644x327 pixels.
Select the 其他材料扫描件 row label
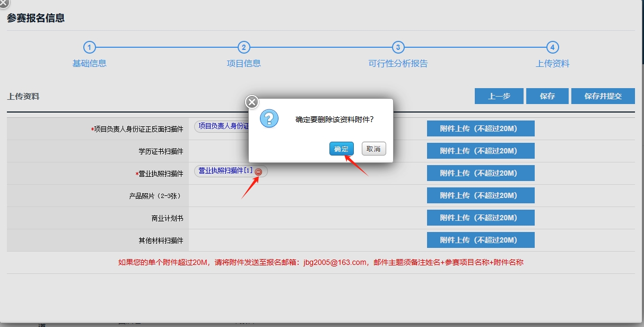[161, 240]
